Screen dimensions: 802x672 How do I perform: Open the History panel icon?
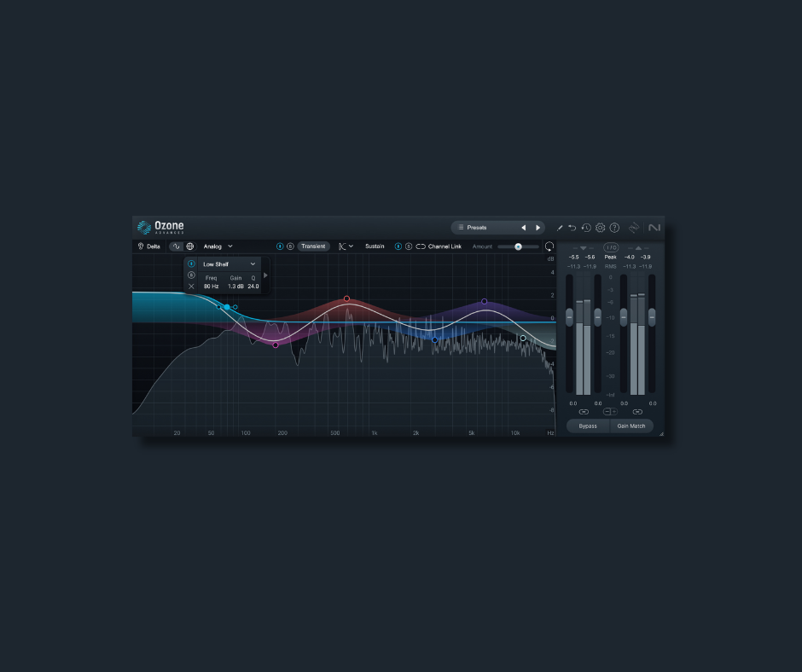(x=586, y=228)
